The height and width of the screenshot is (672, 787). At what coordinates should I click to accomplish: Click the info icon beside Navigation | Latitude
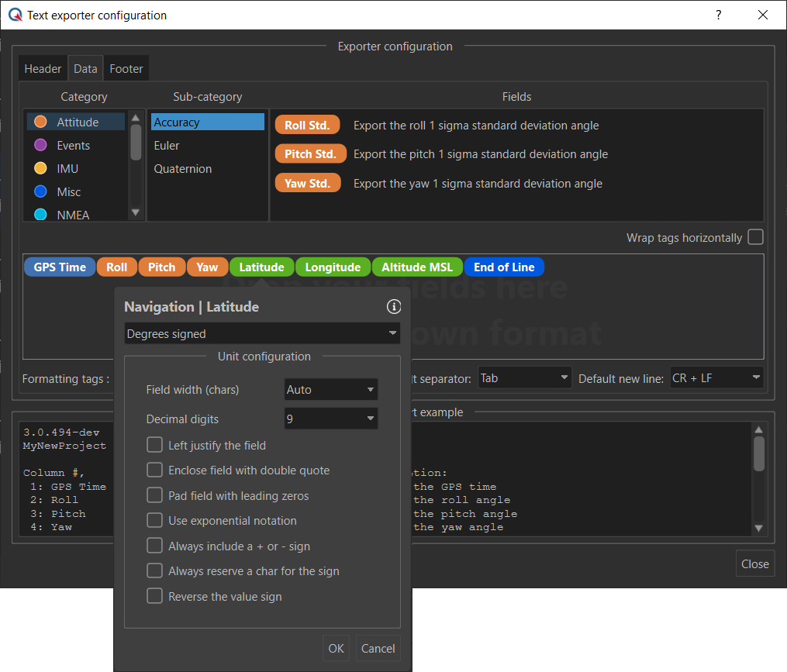394,307
